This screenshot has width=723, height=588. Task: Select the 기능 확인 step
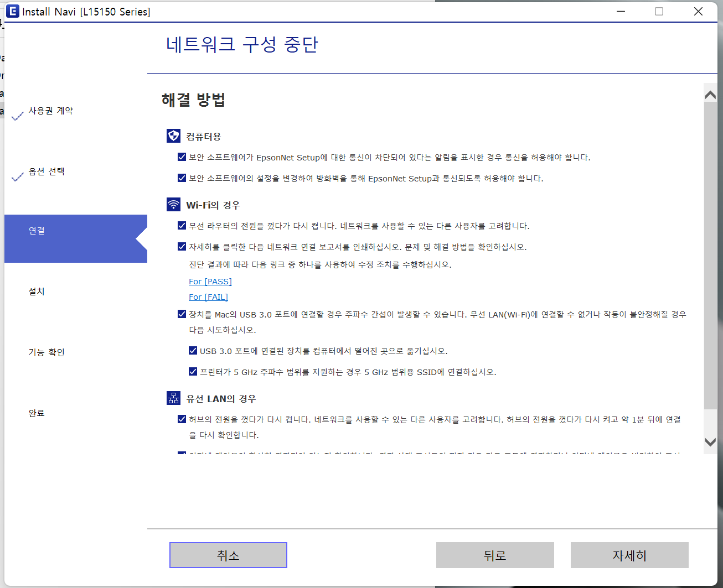[47, 352]
